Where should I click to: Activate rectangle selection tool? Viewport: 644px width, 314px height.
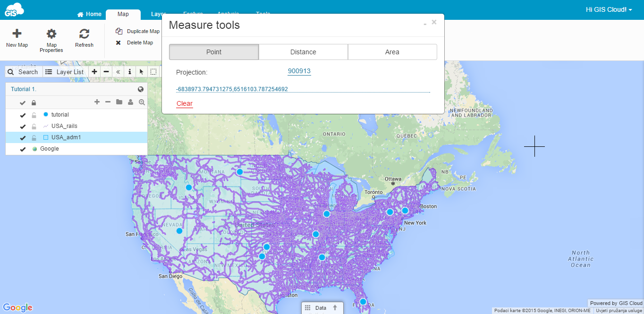[153, 72]
